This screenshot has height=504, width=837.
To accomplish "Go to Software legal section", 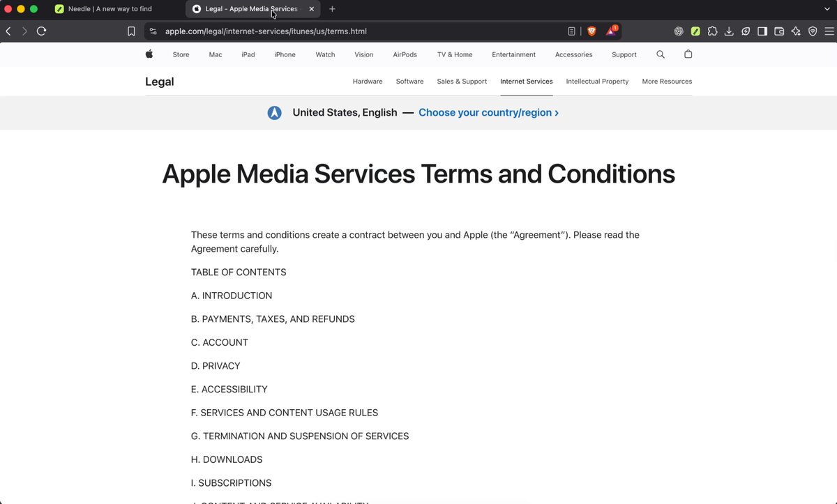I will (x=409, y=82).
